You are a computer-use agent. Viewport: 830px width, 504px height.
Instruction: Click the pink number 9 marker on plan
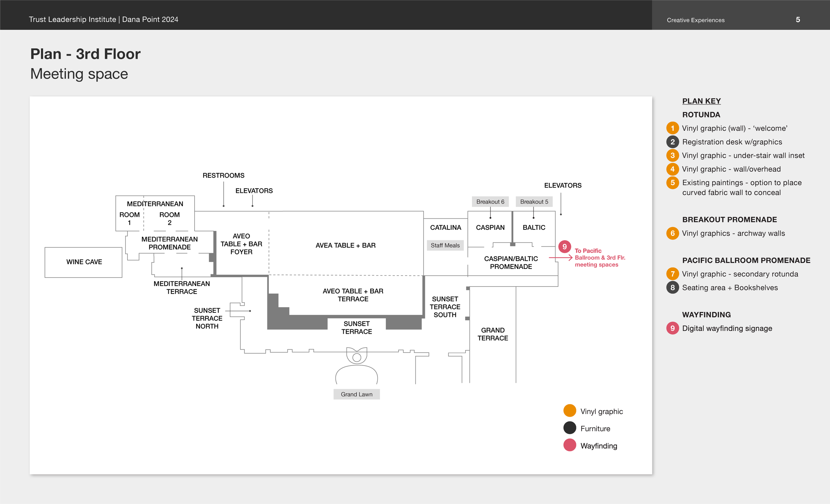point(564,247)
